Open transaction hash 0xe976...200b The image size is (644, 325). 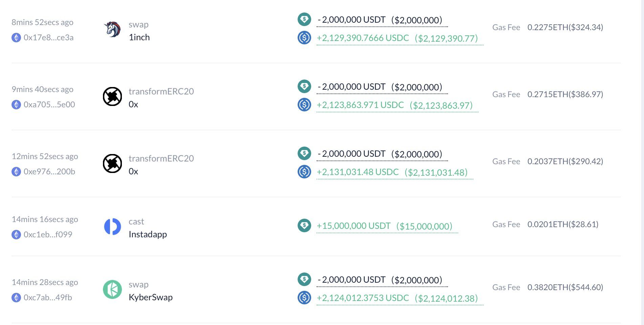(49, 172)
